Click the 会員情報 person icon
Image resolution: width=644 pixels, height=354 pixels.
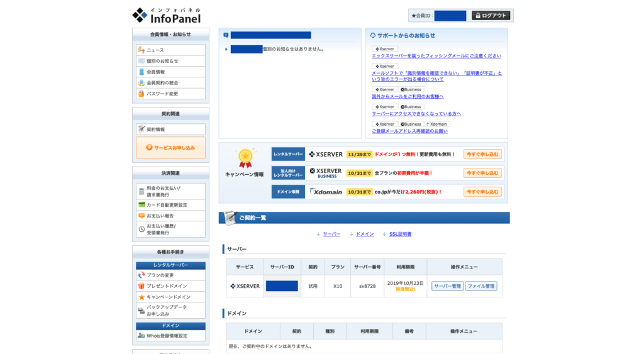[142, 72]
